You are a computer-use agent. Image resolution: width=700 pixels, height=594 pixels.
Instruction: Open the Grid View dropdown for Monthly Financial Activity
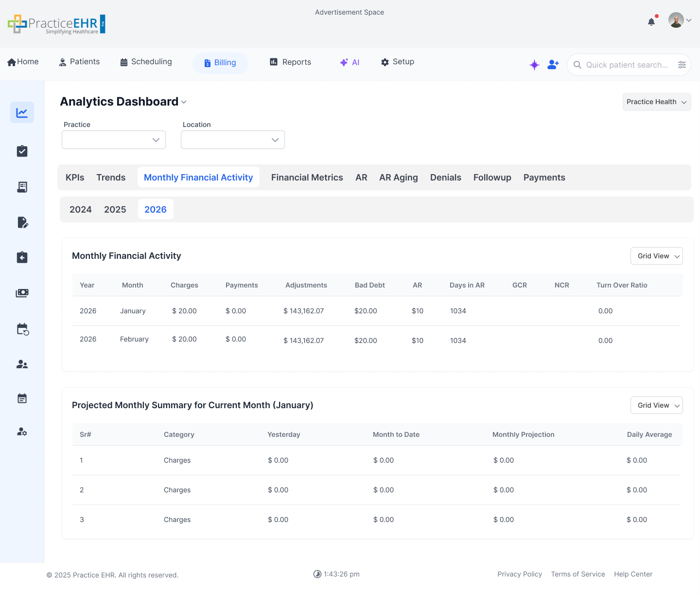(x=656, y=256)
